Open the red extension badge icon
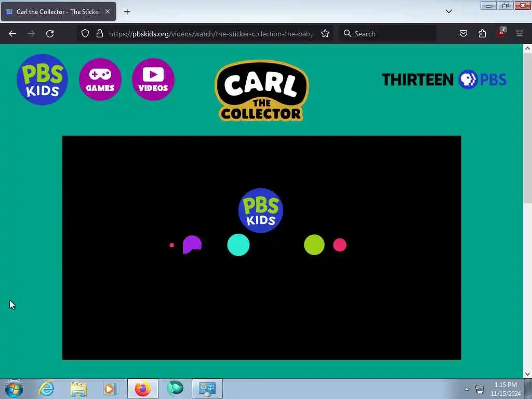This screenshot has height=399, width=532. click(x=501, y=33)
